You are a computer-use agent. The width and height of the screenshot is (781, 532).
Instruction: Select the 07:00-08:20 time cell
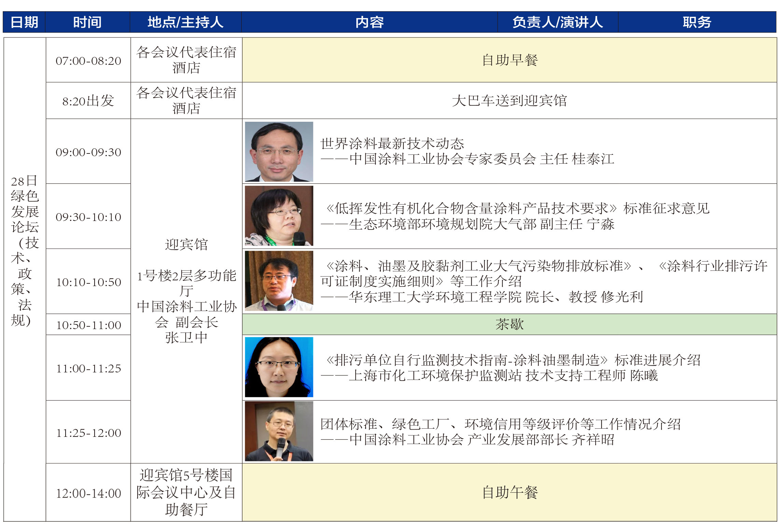pyautogui.click(x=88, y=60)
